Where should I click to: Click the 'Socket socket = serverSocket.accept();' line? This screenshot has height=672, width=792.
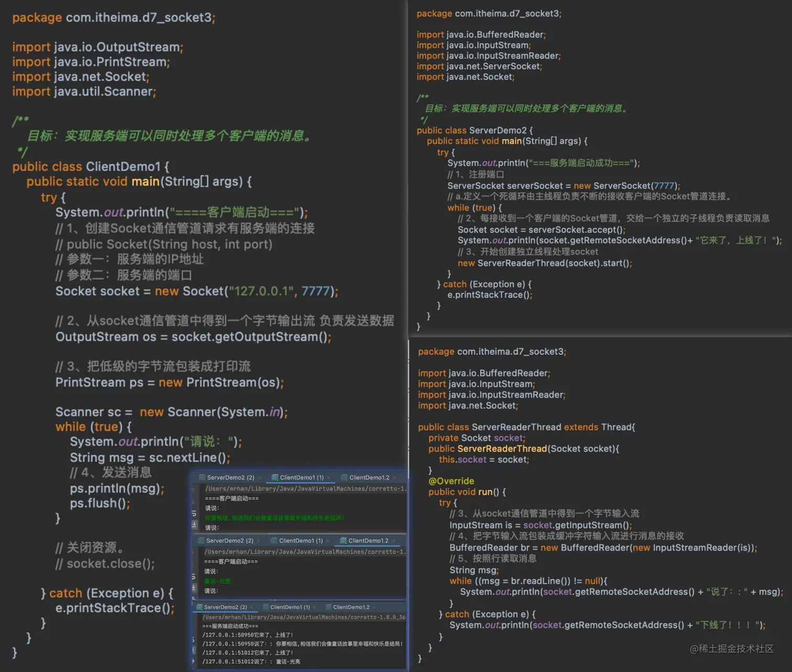pos(542,230)
